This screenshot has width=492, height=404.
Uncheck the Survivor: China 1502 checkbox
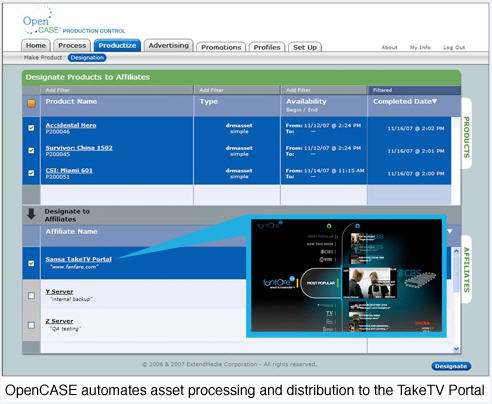click(31, 150)
